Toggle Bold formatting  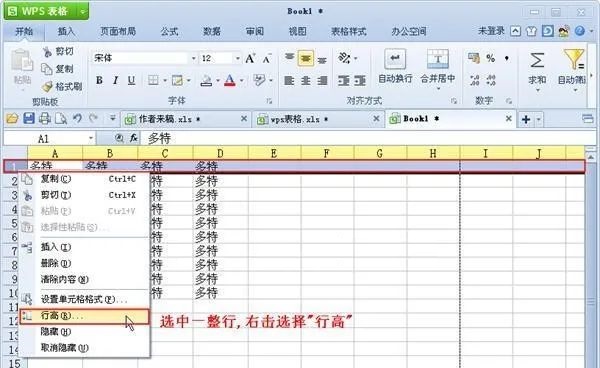click(x=99, y=80)
